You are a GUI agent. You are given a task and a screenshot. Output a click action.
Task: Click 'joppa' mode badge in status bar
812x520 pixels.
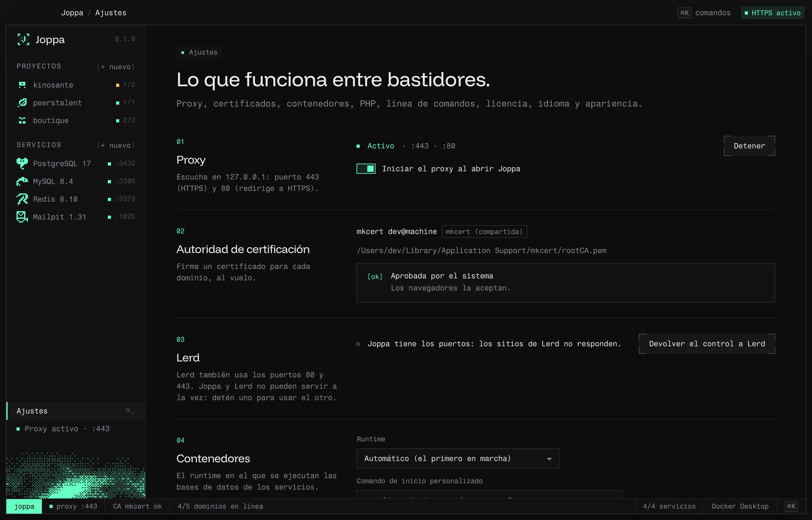[x=24, y=506]
